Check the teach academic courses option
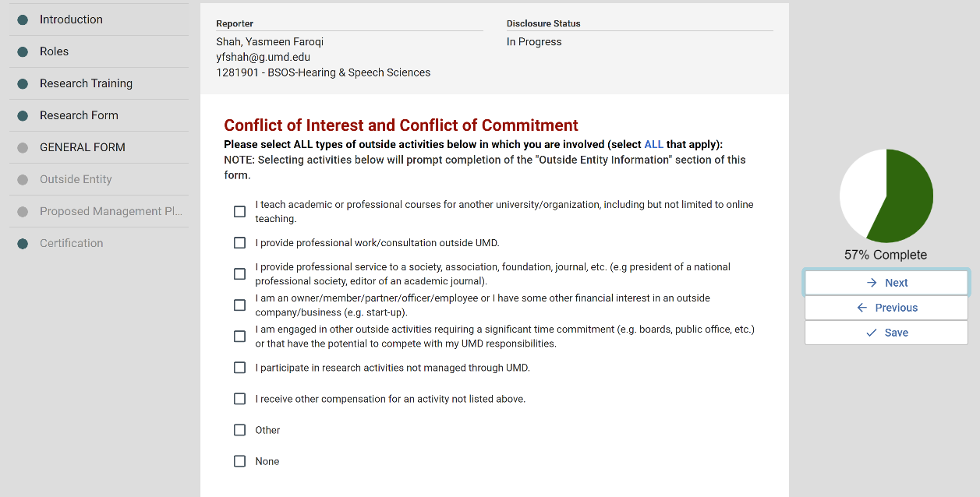Screen dimensions: 980x497 click(239, 212)
